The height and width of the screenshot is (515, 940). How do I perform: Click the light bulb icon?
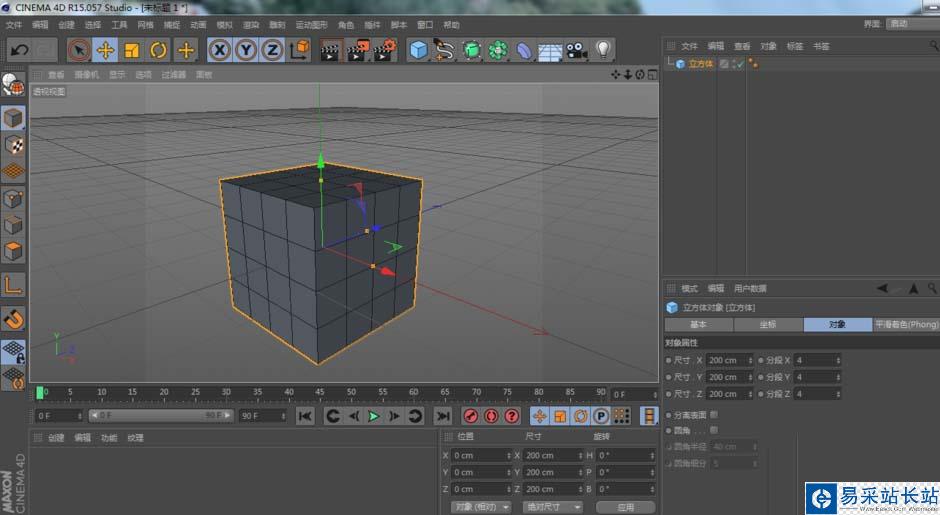pyautogui.click(x=603, y=50)
